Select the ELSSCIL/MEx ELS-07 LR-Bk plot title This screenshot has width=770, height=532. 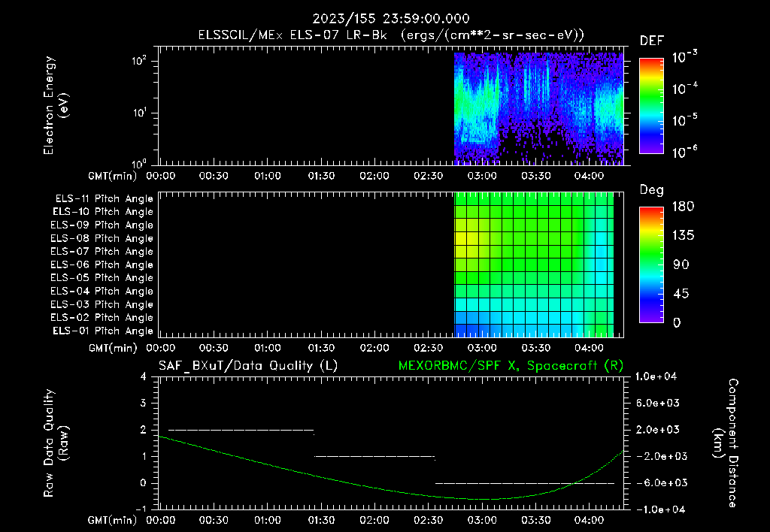391,35
